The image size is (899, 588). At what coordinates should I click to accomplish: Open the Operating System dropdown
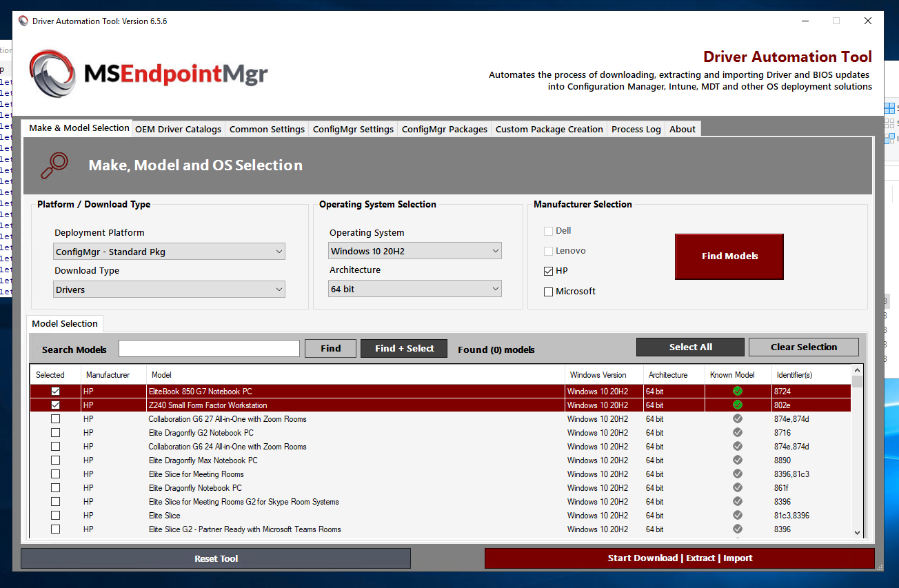click(496, 250)
